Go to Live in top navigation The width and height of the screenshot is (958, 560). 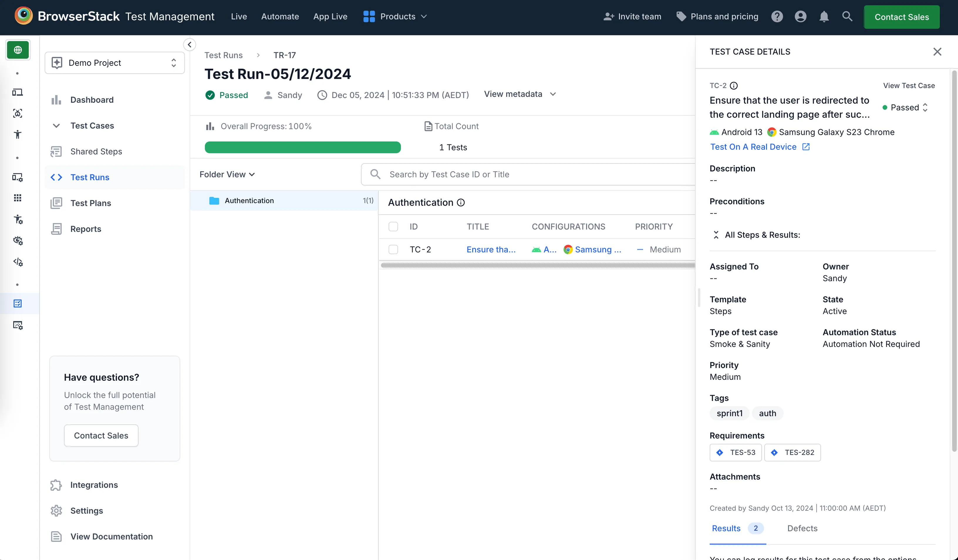tap(239, 16)
